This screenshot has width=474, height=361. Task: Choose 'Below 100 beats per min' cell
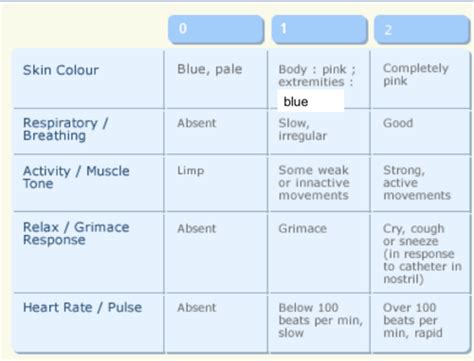320,320
